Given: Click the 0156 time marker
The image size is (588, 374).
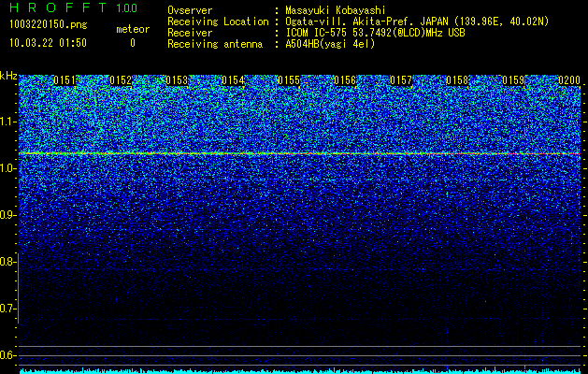Looking at the screenshot, I should click(345, 80).
